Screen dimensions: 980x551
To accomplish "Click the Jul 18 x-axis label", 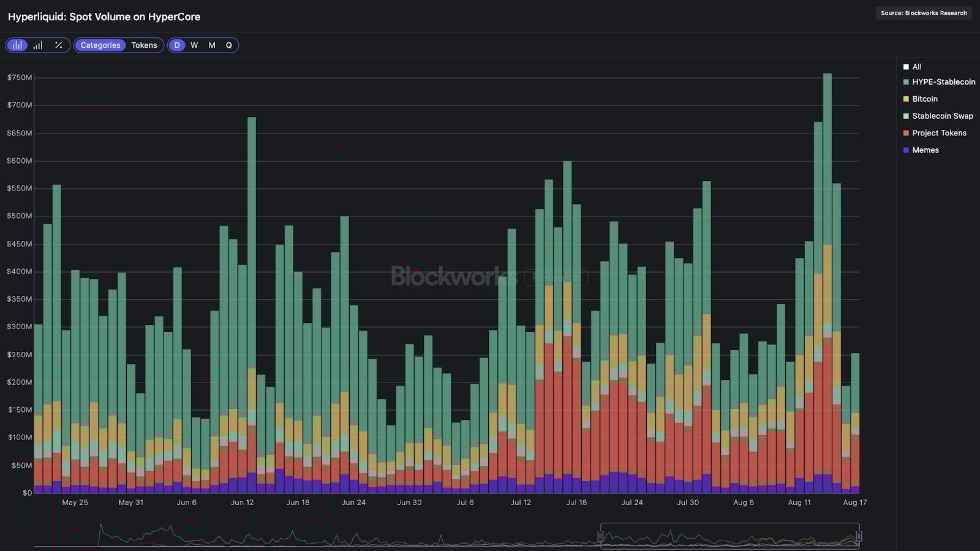I will pyautogui.click(x=576, y=503).
